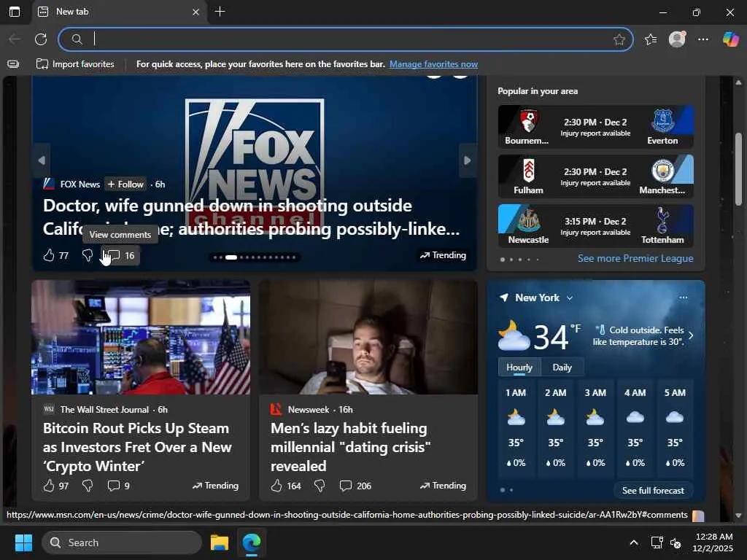Screen dimensions: 747x560
Task: View comments on FOX News story
Action: [x=120, y=256]
